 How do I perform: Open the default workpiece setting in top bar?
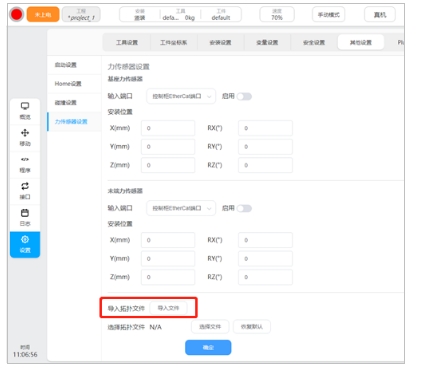click(x=221, y=15)
